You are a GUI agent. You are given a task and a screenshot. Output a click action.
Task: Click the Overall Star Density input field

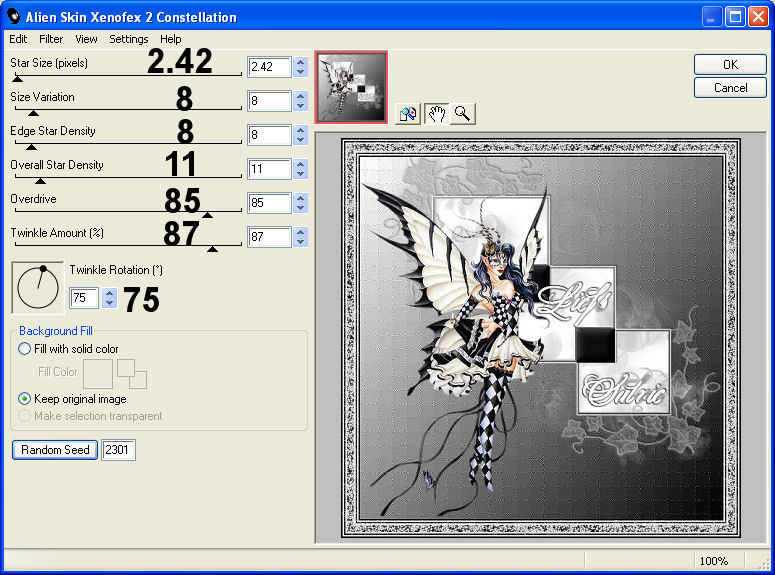(x=269, y=169)
